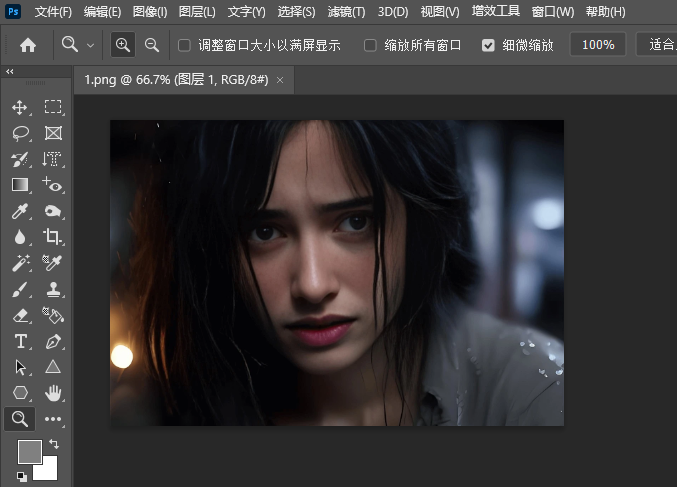Open the 图像(I) menu
This screenshot has height=487, width=677.
click(x=150, y=12)
